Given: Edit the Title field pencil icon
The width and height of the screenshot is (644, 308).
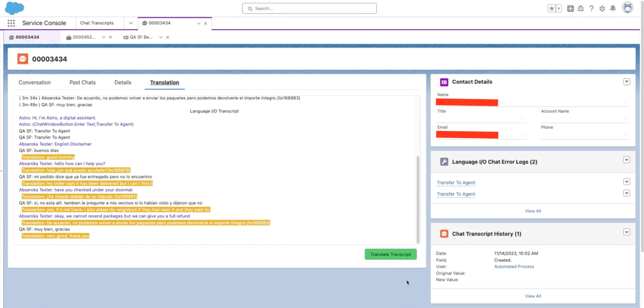Looking at the screenshot, I should click(523, 118).
